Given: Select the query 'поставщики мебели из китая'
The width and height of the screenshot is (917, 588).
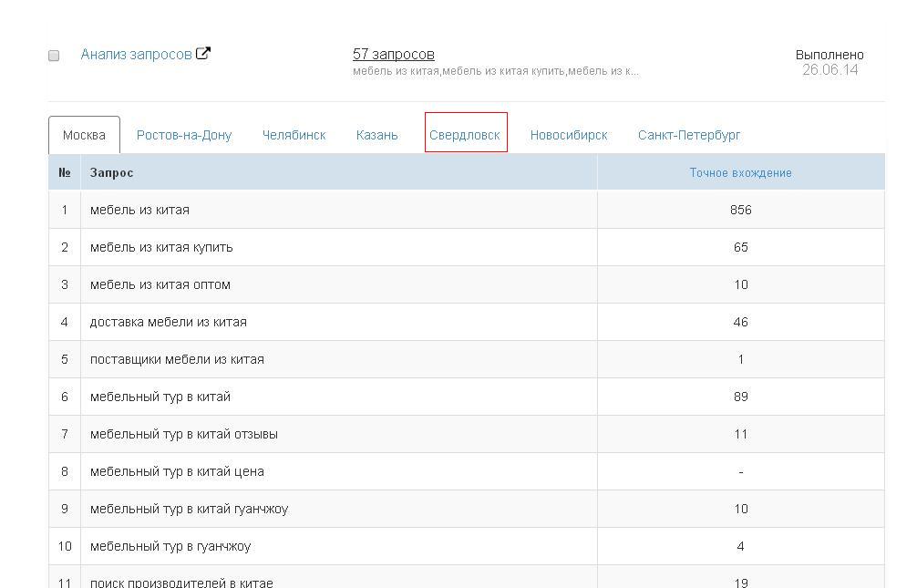Looking at the screenshot, I should (177, 360).
